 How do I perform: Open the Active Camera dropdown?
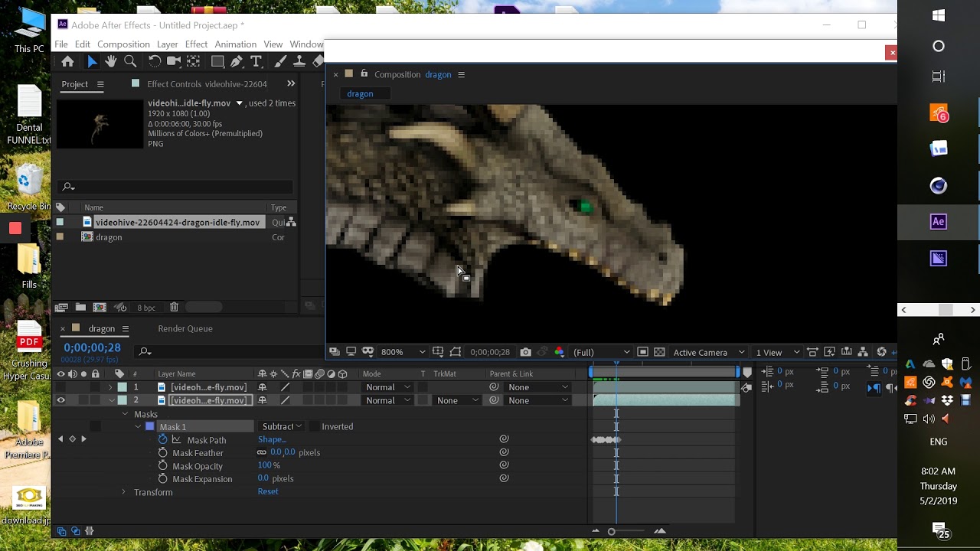pyautogui.click(x=708, y=352)
